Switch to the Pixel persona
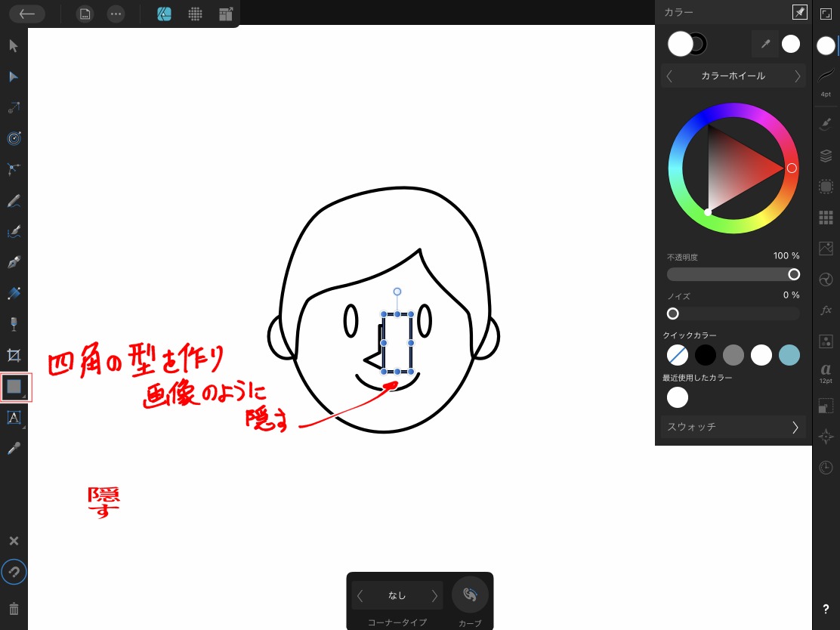The width and height of the screenshot is (840, 630). point(195,14)
